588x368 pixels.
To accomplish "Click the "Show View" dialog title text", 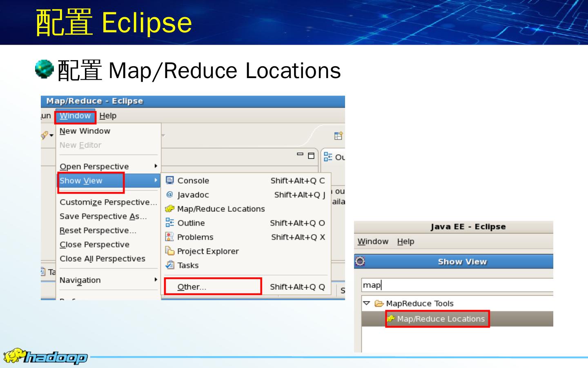I will (462, 262).
